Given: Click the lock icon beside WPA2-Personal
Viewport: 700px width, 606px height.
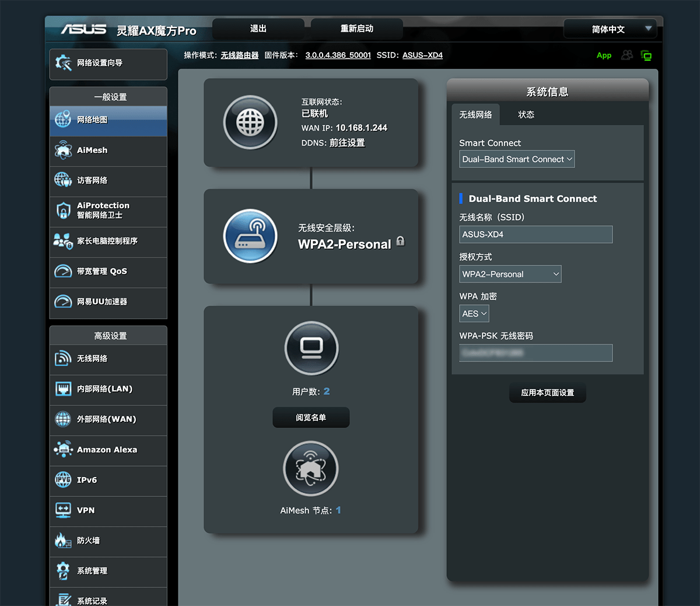Looking at the screenshot, I should 400,241.
